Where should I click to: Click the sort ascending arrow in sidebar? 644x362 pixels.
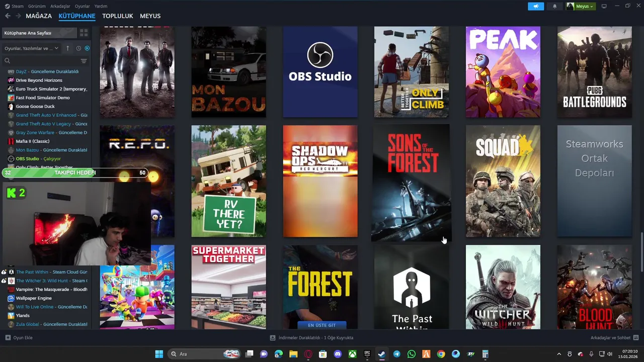(x=68, y=48)
